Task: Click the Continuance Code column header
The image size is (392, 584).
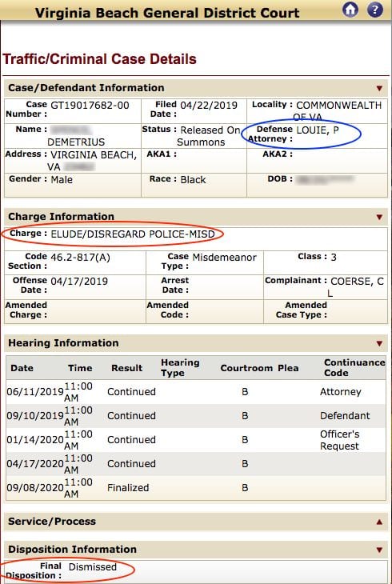Action: pos(354,368)
